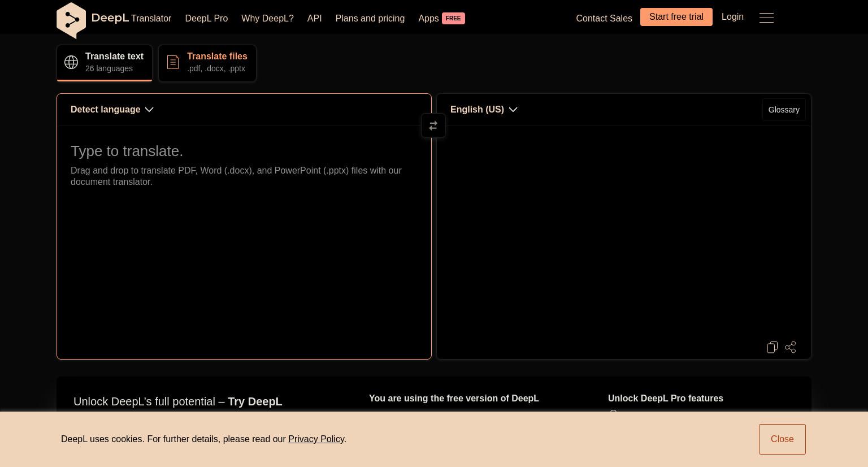
Task: Click the Start free trial button
Action: pos(676,17)
